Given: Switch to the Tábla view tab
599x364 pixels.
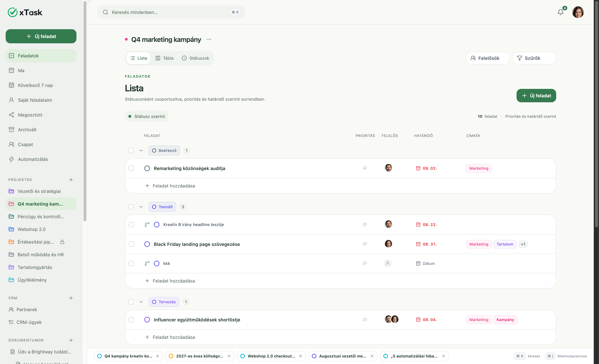Looking at the screenshot, I should point(165,58).
